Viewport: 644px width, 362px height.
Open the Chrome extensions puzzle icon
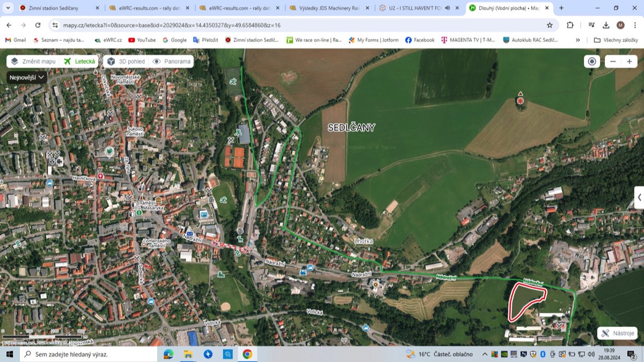point(570,25)
